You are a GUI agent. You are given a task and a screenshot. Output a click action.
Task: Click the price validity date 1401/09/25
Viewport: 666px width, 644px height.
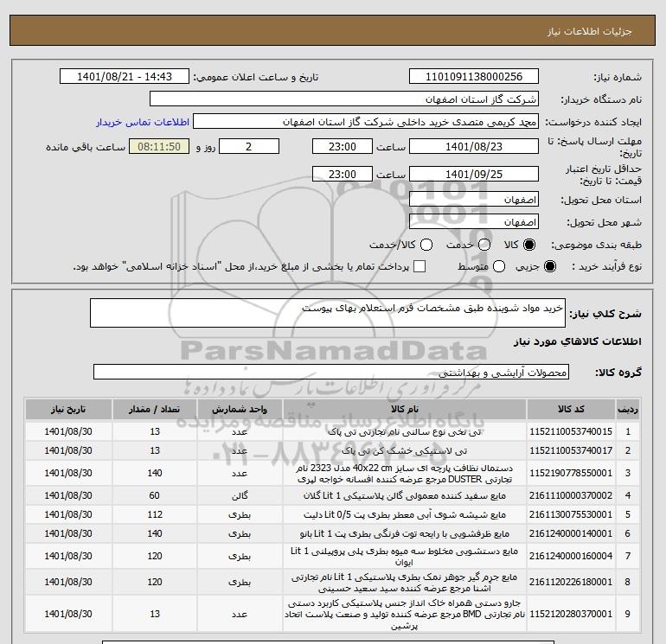[x=474, y=174]
